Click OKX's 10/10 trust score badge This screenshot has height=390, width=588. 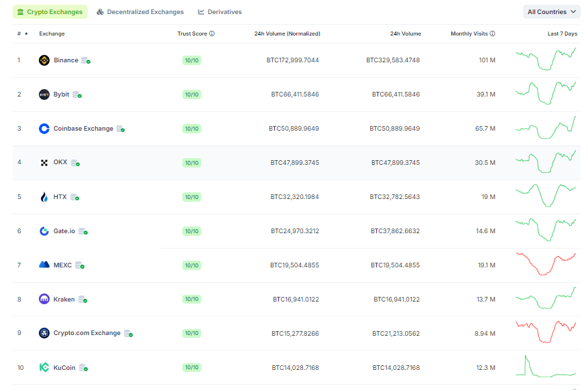click(x=192, y=163)
